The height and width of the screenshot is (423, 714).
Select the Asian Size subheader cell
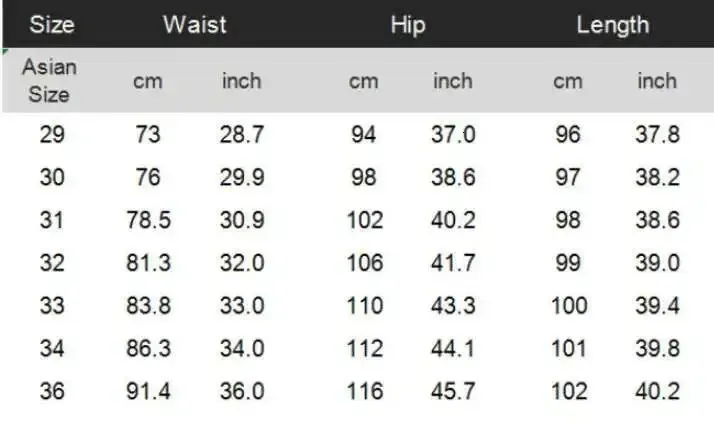pyautogui.click(x=50, y=81)
